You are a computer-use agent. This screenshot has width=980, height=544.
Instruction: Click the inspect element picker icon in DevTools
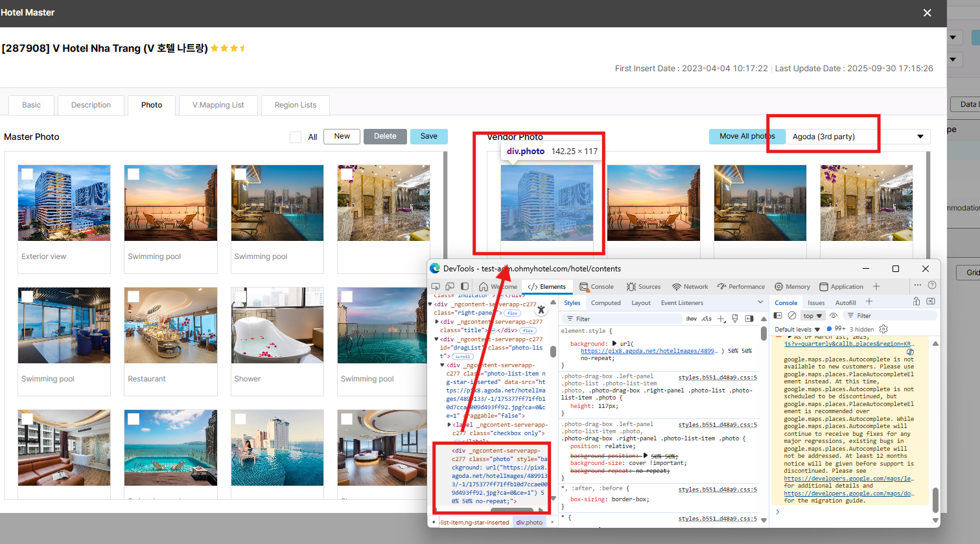click(436, 286)
